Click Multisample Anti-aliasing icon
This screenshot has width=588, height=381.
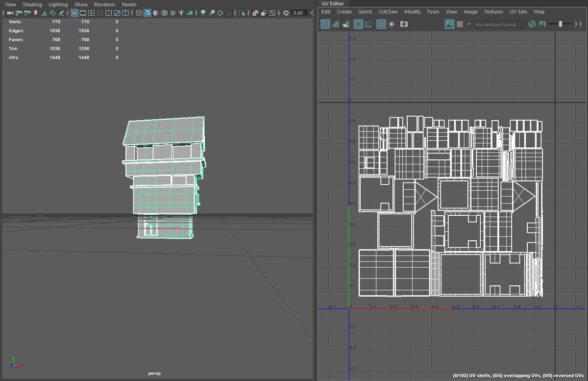click(220, 13)
